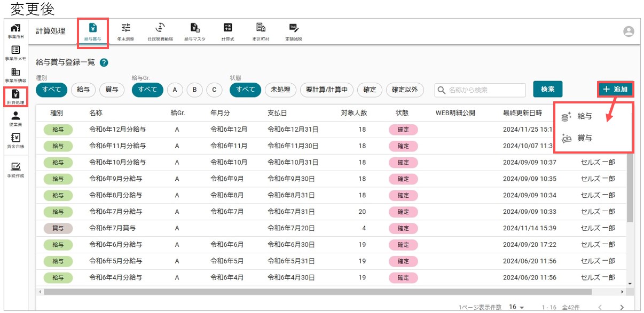644x313 pixels.
Task: Select 未処理 status filter chip
Action: pyautogui.click(x=280, y=90)
